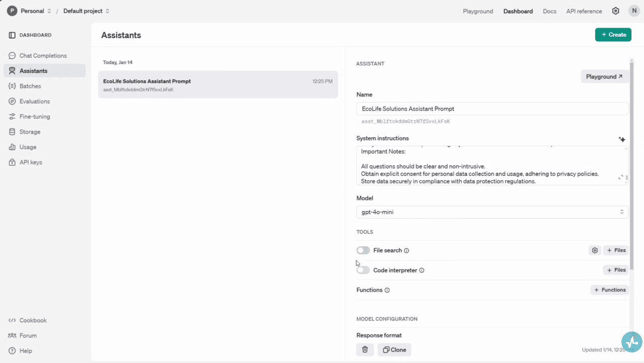Viewport: 644px width, 363px height.
Task: Click the assistant Name input field
Action: 492,109
